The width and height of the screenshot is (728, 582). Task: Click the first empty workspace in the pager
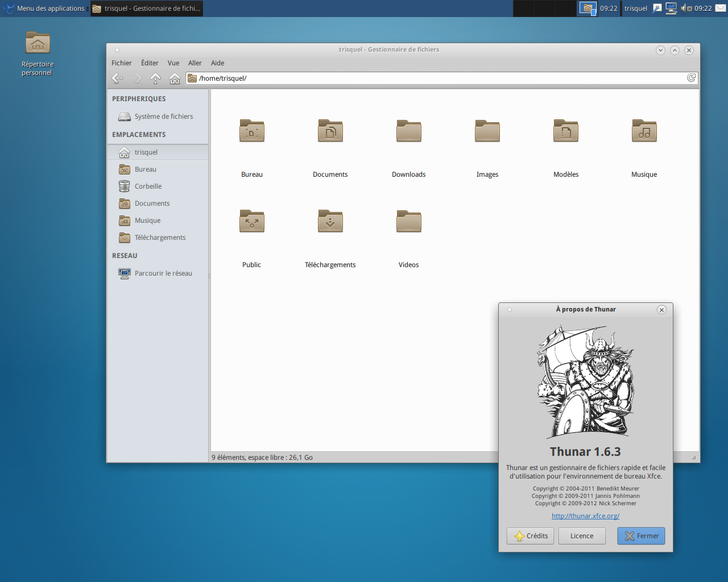coord(523,8)
